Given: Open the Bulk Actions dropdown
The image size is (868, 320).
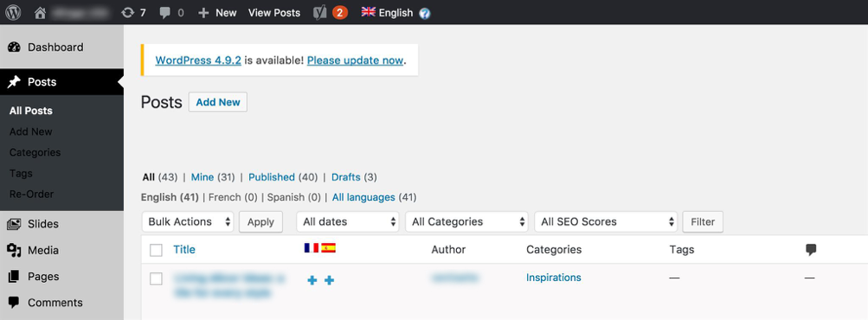Looking at the screenshot, I should pyautogui.click(x=188, y=221).
